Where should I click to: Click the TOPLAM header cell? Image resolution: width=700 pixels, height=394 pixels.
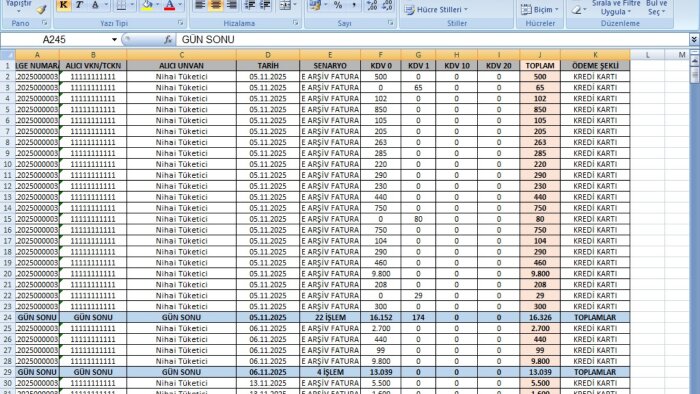540,66
